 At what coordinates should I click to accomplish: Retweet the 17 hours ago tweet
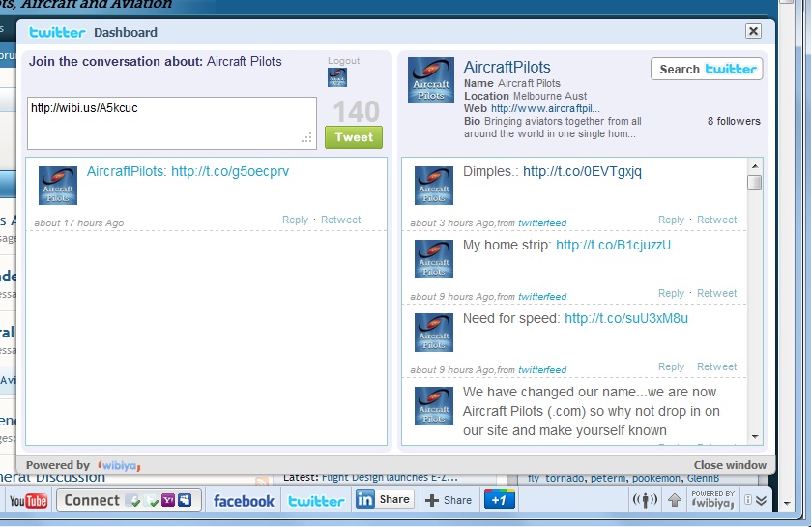click(x=340, y=220)
